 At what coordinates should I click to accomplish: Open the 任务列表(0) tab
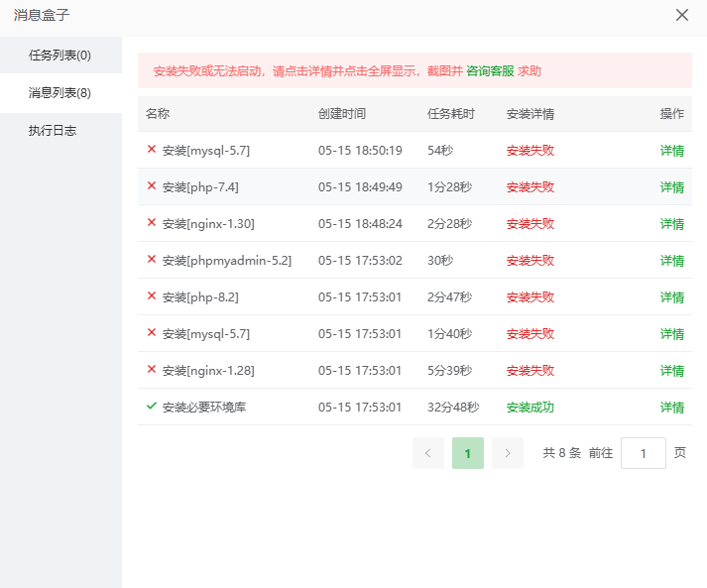point(60,55)
